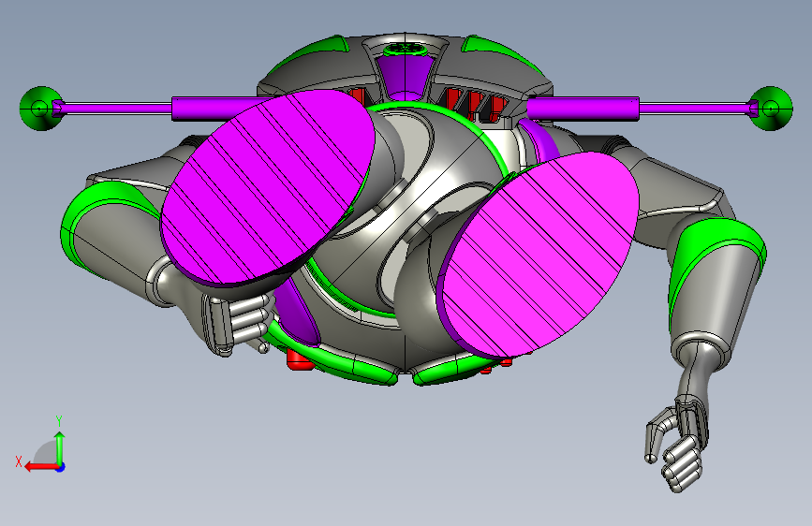Click the red X axis arrow
This screenshot has width=812, height=526.
pos(40,467)
